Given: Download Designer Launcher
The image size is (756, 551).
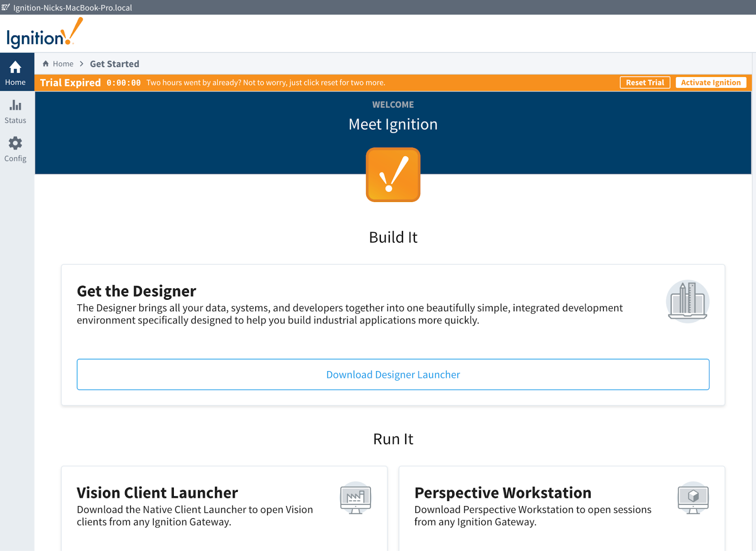Looking at the screenshot, I should coord(393,374).
